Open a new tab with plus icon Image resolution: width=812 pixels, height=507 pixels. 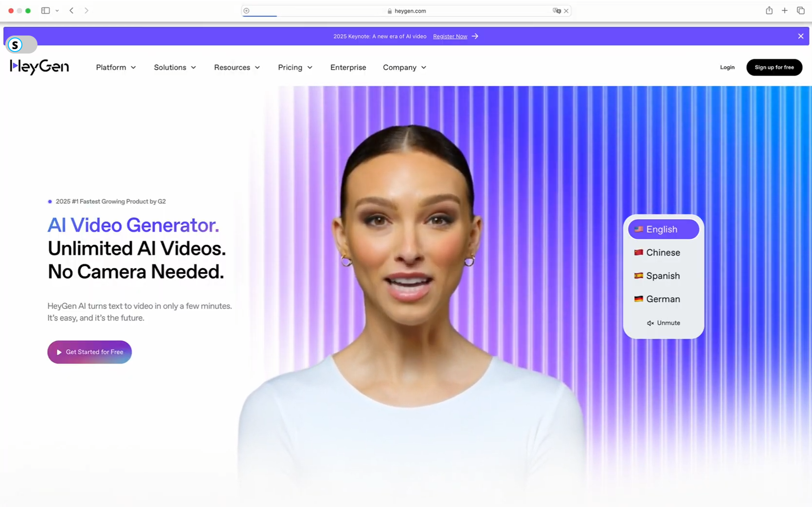[785, 10]
